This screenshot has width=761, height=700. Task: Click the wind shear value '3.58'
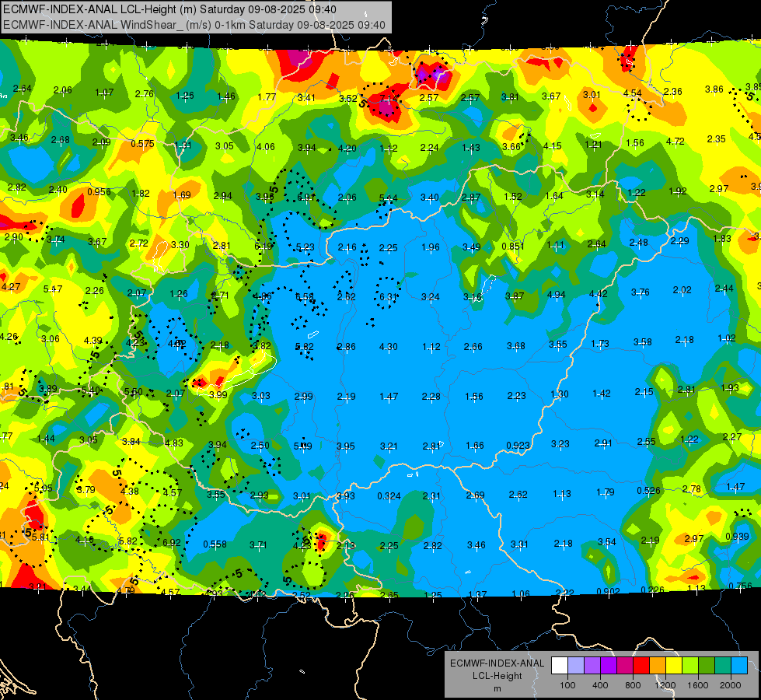coord(643,342)
